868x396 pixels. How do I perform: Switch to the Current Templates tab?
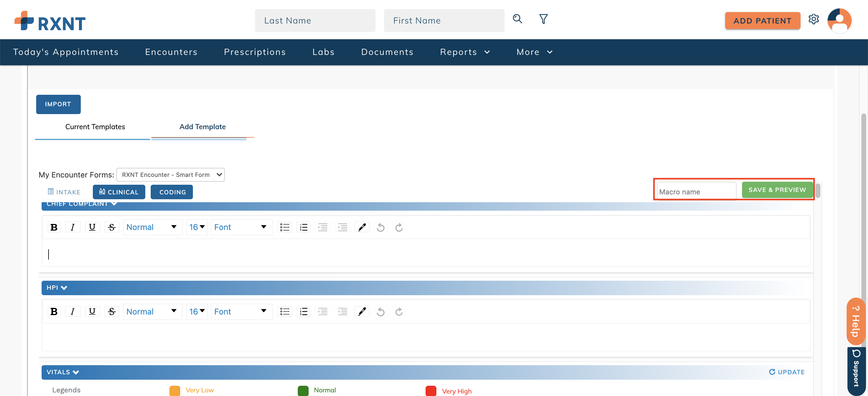95,127
